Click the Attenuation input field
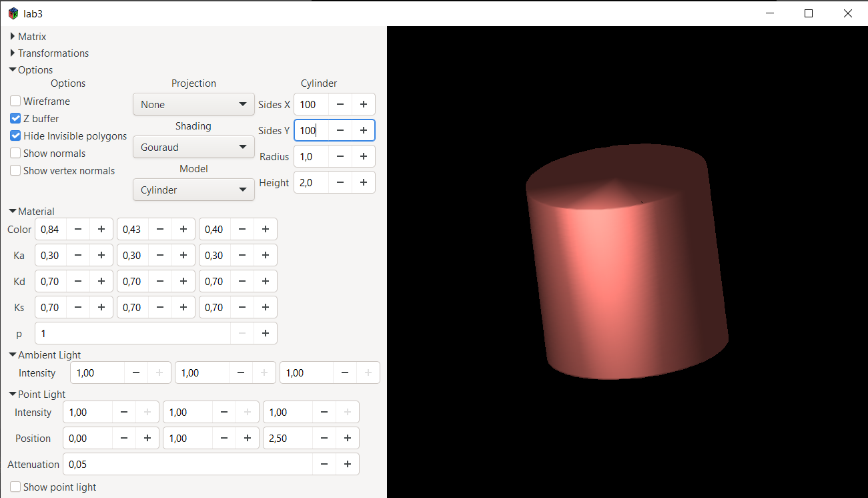868x498 pixels. pos(187,464)
